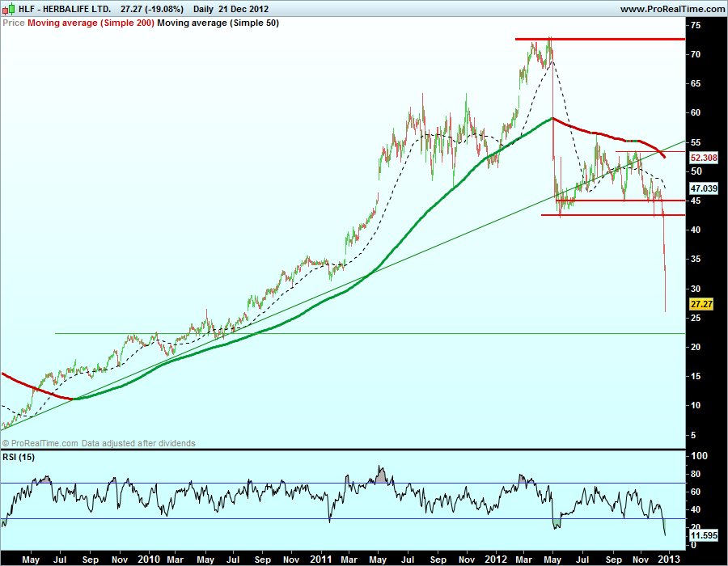This screenshot has height=566, width=728.
Task: Click the 60 price axis label
Action: tap(696, 112)
